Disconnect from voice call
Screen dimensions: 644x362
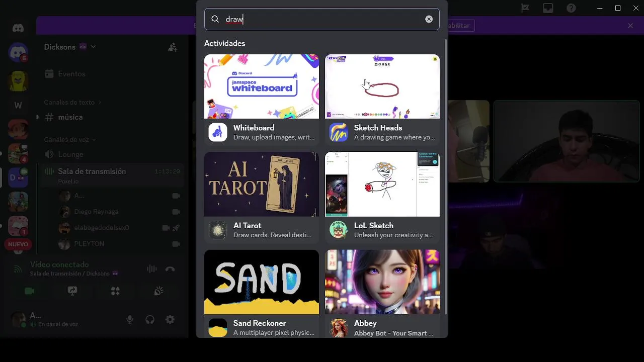click(x=170, y=269)
